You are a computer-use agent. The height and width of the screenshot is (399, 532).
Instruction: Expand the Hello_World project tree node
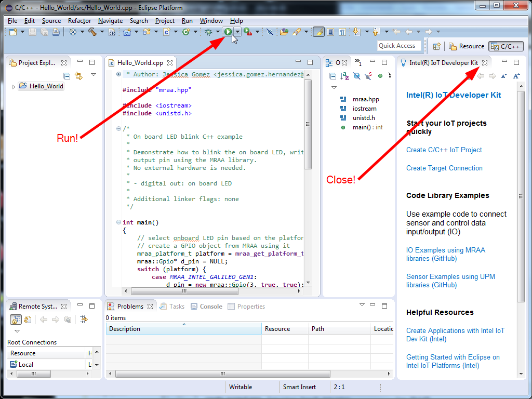[x=14, y=87]
